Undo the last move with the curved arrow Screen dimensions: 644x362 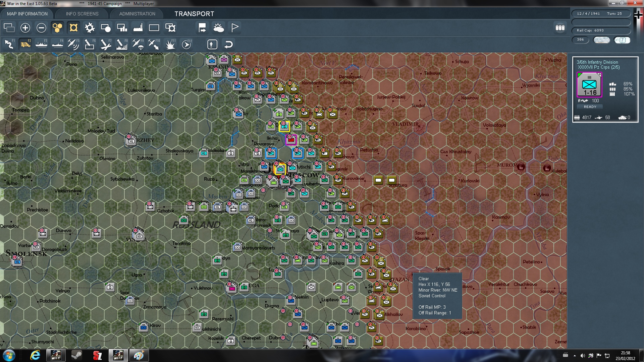click(228, 44)
